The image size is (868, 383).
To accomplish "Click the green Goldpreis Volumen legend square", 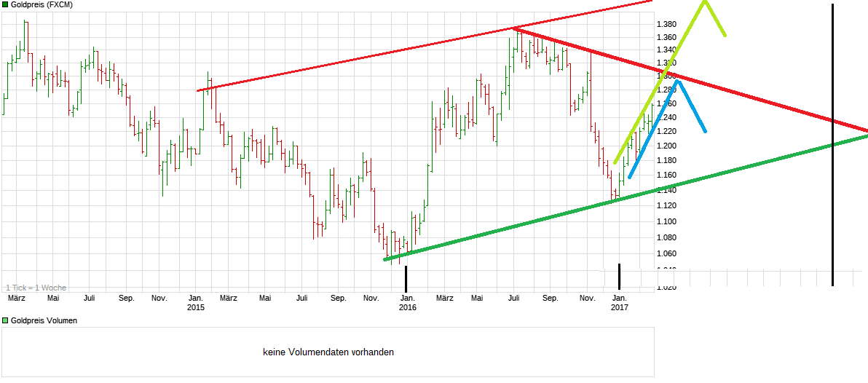I will pos(5,320).
